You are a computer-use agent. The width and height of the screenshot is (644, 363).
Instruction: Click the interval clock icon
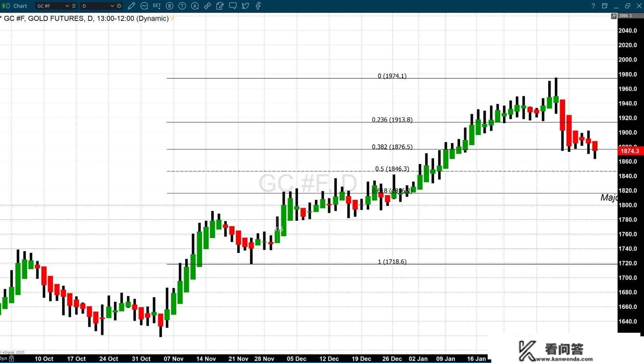119,6
